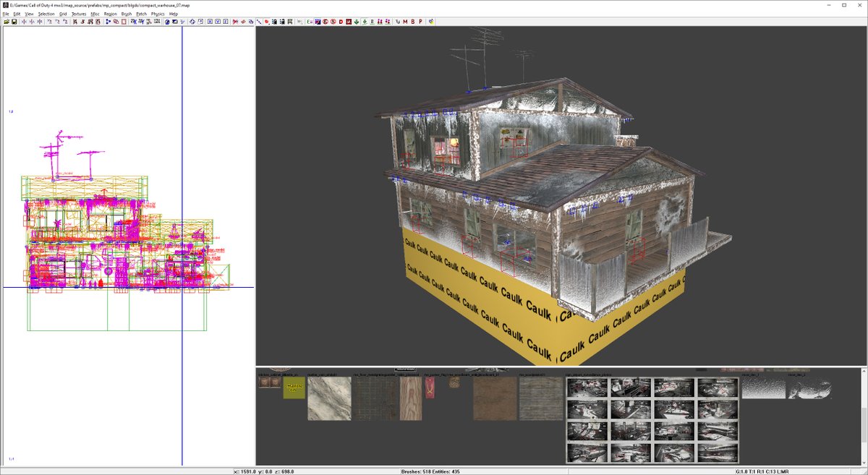Open the Brush menu
Viewport: 868px width, 475px height.
127,14
